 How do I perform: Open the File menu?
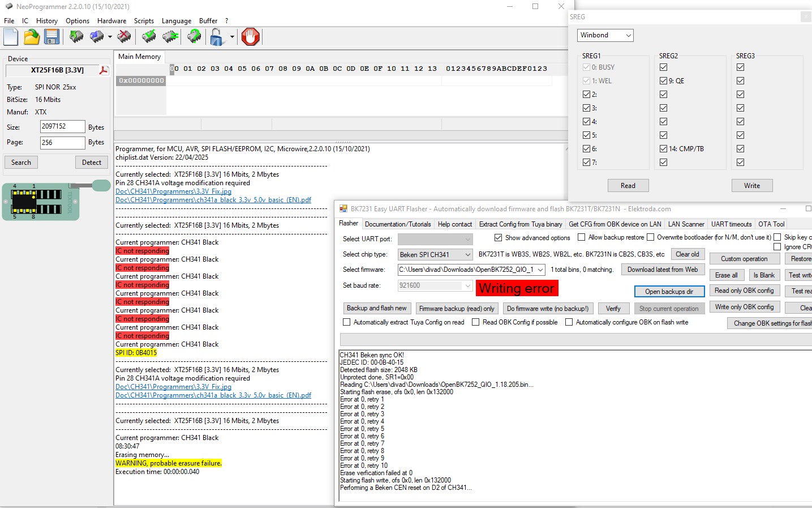click(x=9, y=21)
